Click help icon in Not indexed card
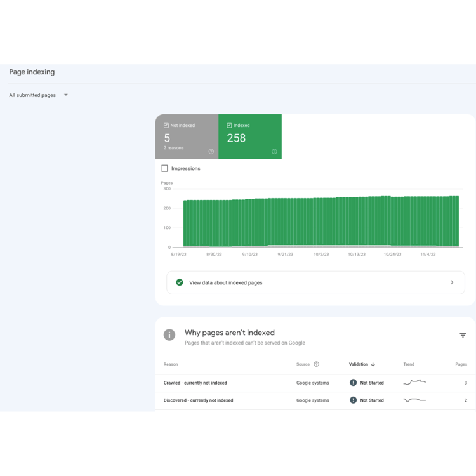 click(211, 152)
